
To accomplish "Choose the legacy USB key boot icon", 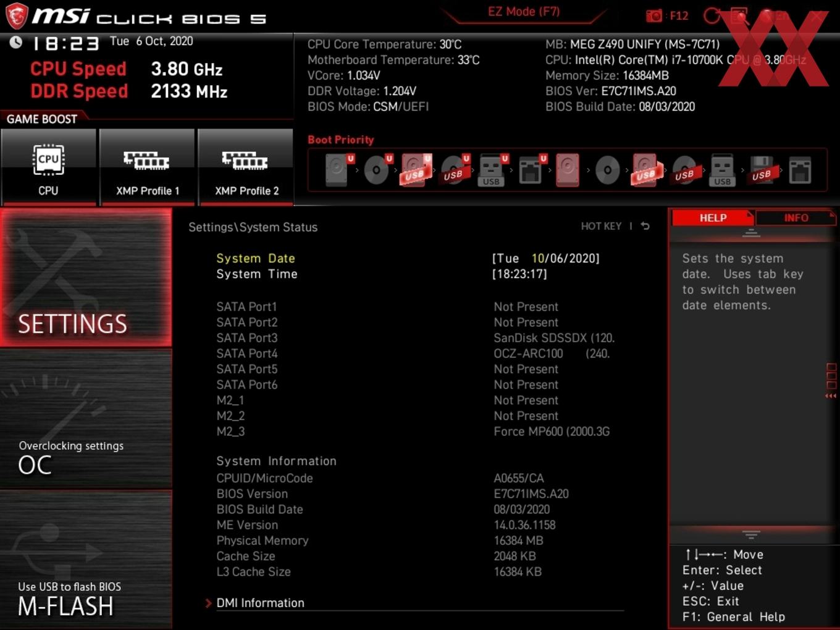I will click(x=723, y=170).
